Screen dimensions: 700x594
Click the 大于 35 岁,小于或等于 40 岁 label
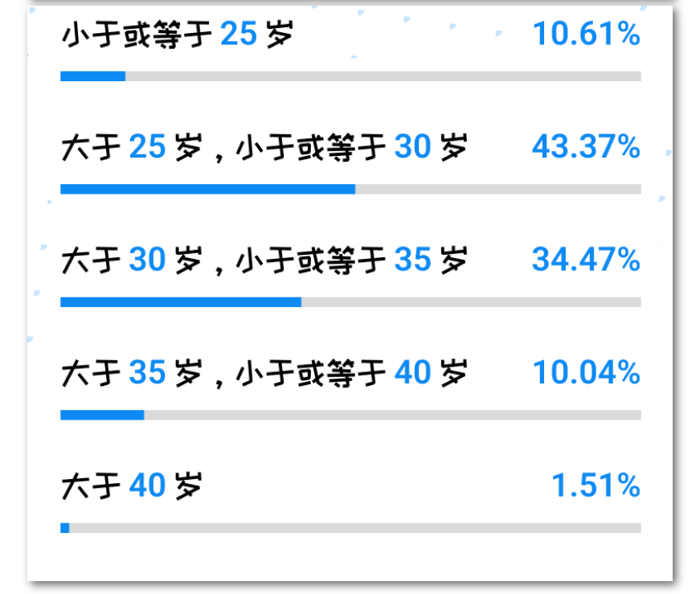click(x=264, y=373)
